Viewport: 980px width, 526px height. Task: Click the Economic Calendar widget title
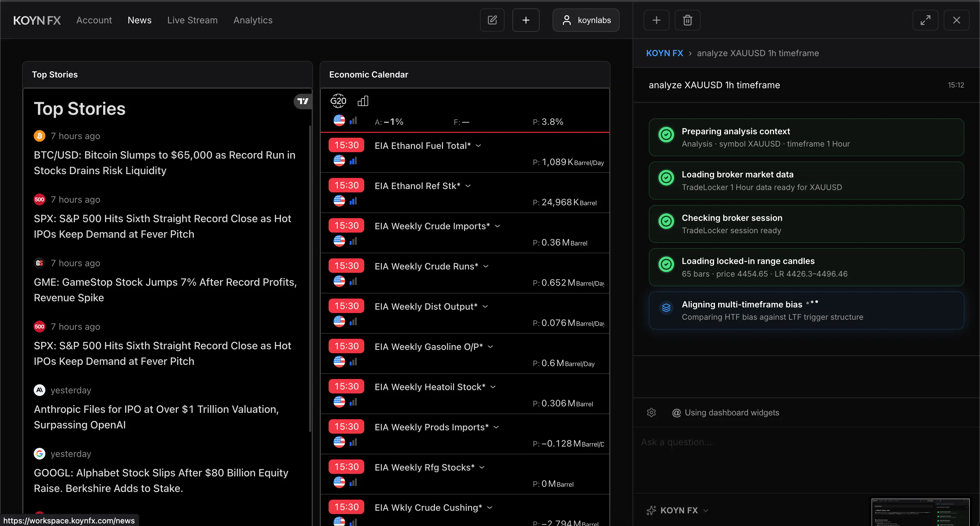click(x=369, y=75)
